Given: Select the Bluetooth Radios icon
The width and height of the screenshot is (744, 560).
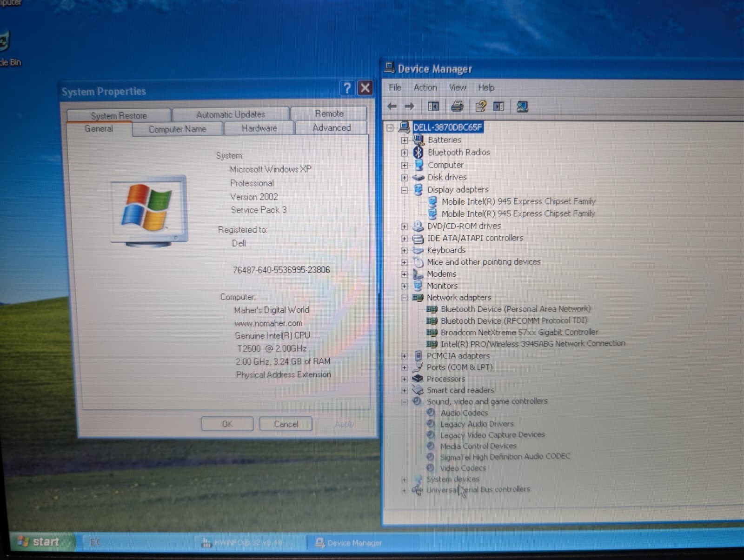Looking at the screenshot, I should [x=418, y=152].
